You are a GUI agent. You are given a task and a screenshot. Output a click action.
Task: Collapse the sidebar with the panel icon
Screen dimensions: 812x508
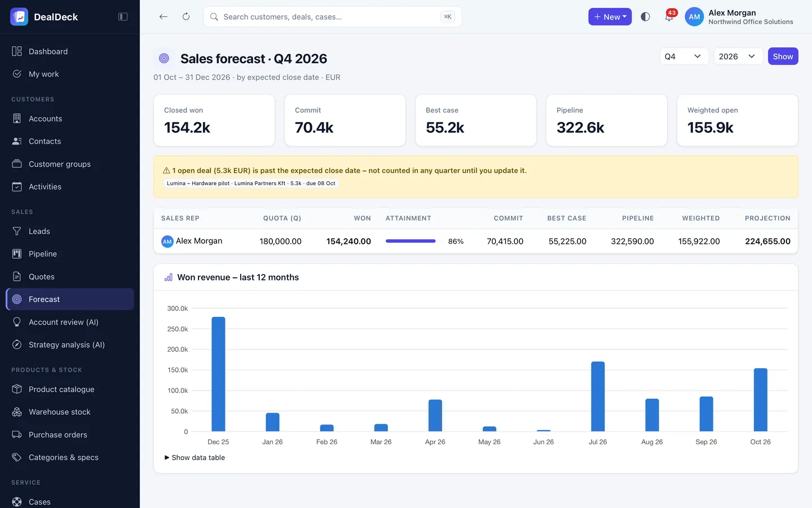point(123,17)
